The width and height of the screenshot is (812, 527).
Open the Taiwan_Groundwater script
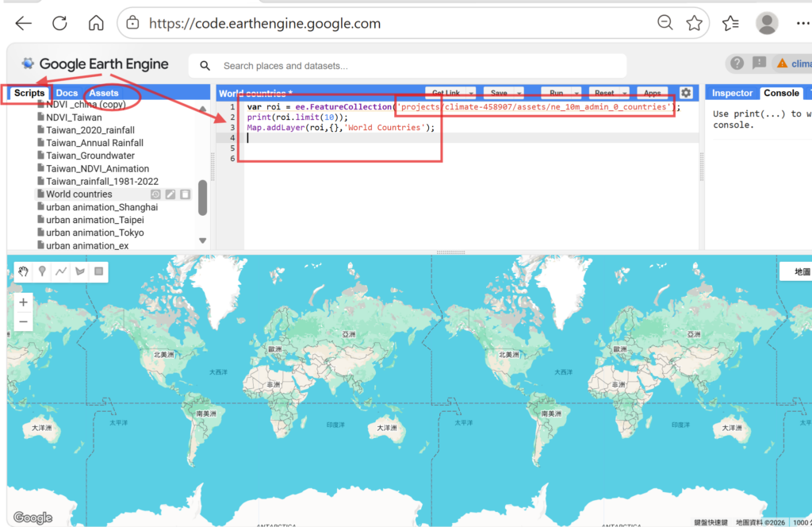coord(90,156)
